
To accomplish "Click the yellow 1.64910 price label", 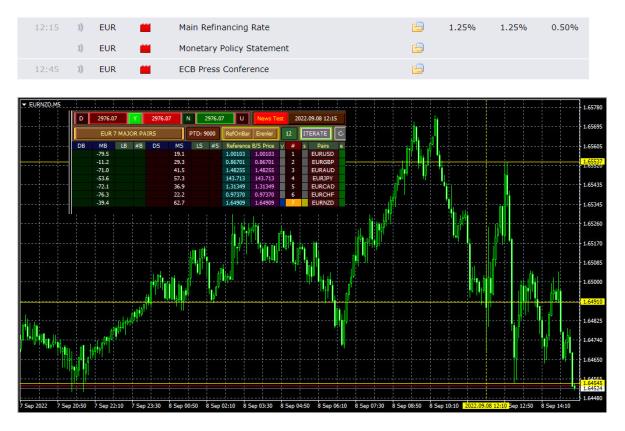I will (593, 302).
